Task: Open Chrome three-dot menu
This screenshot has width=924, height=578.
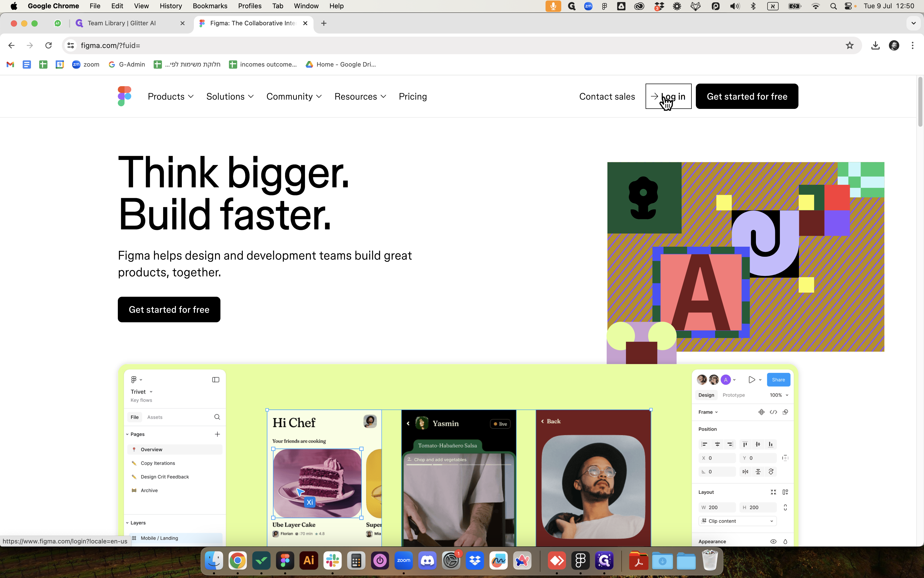Action: pos(913,45)
